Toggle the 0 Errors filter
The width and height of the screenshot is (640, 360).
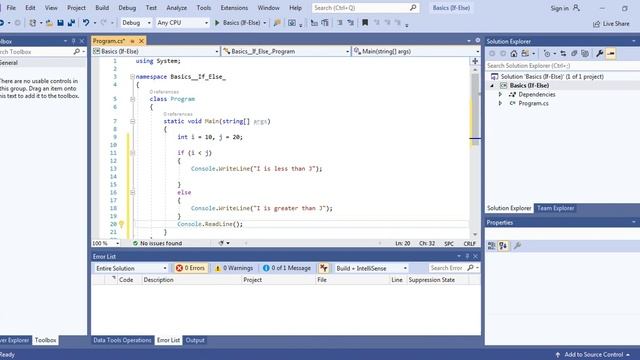[x=190, y=268]
